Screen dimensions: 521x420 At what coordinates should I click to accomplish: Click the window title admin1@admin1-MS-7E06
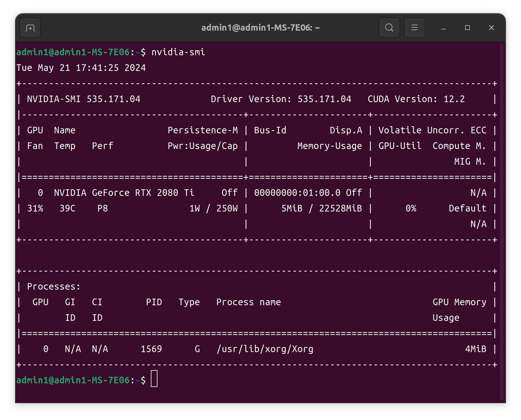tap(260, 28)
